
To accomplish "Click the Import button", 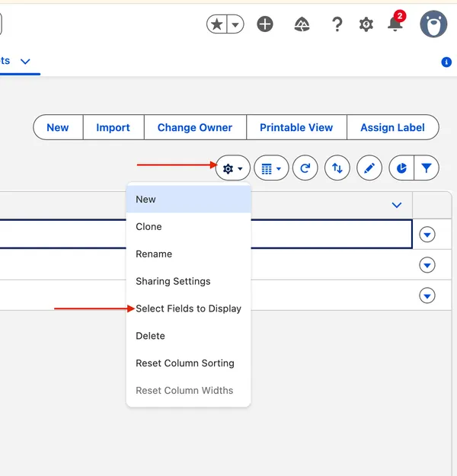I will pyautogui.click(x=113, y=127).
